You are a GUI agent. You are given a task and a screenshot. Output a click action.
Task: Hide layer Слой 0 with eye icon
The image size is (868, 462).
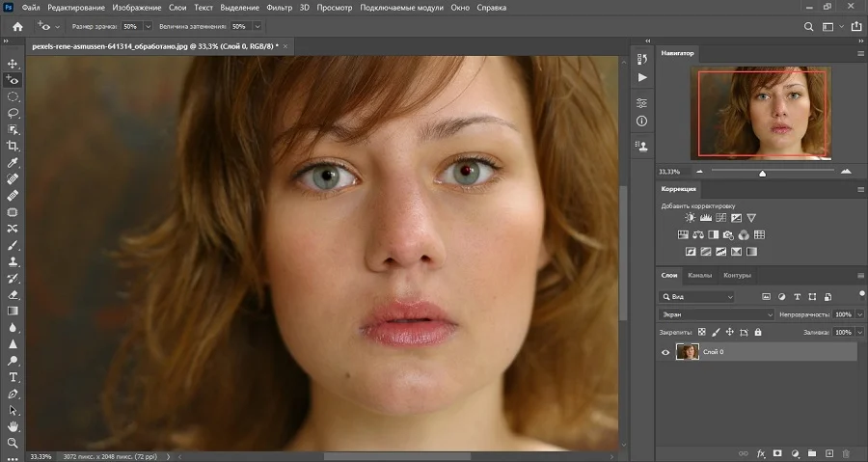[665, 352]
